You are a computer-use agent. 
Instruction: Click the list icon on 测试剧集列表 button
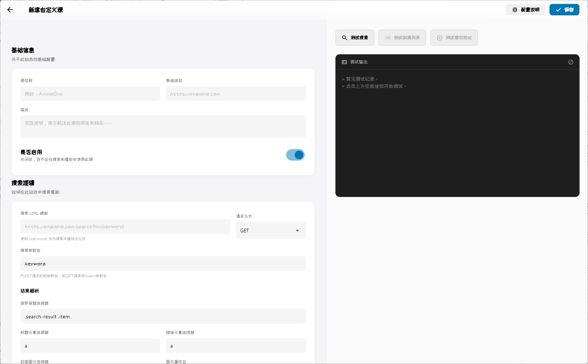[x=388, y=37]
